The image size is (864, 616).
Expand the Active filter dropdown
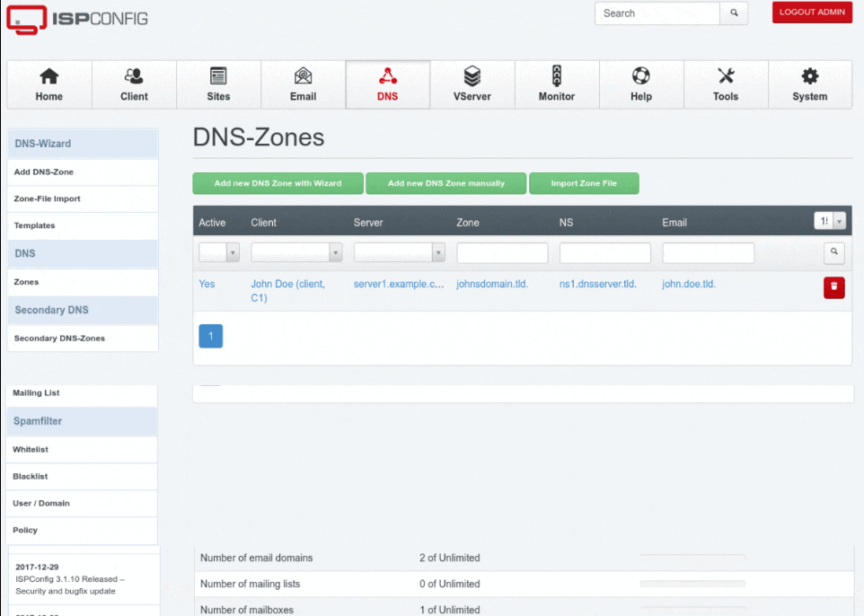[219, 253]
